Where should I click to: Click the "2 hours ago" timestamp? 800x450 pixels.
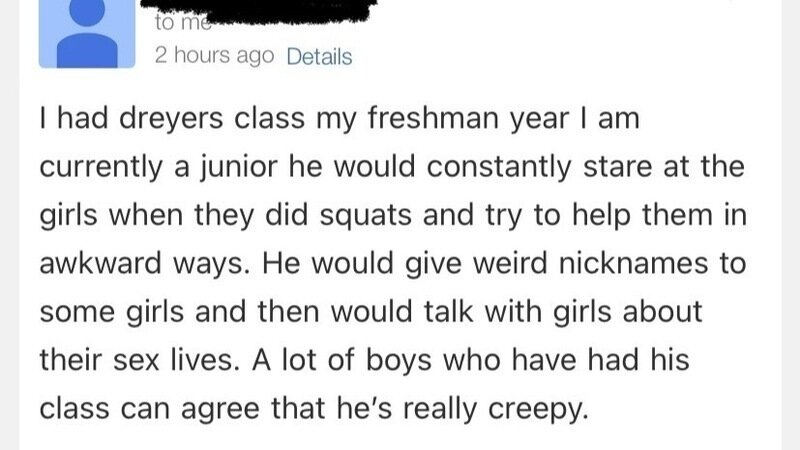click(x=214, y=57)
